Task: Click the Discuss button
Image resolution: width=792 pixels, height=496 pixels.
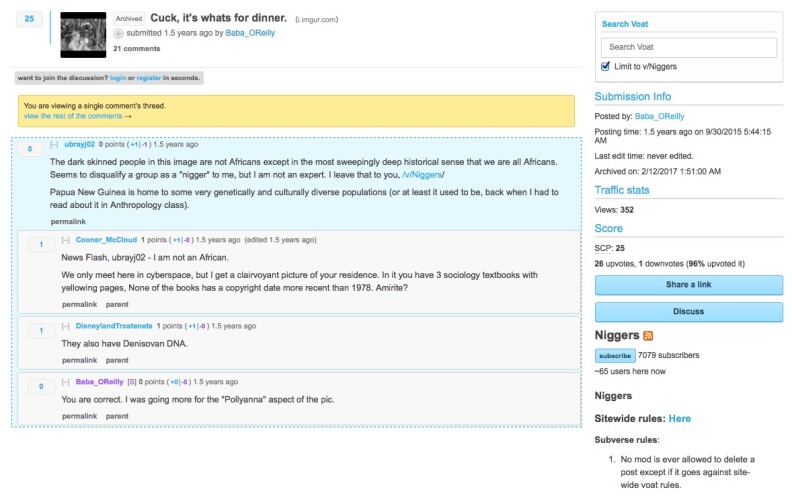Action: tap(688, 312)
